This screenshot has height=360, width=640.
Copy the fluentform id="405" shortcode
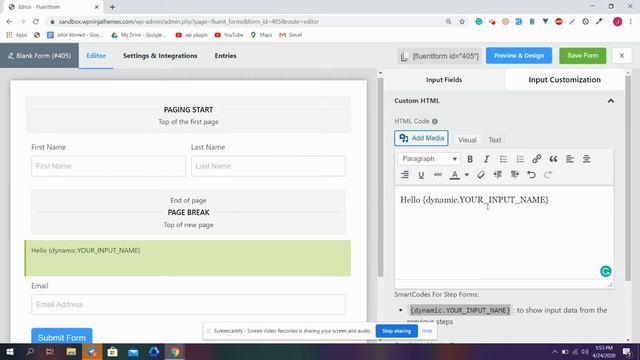pos(440,56)
